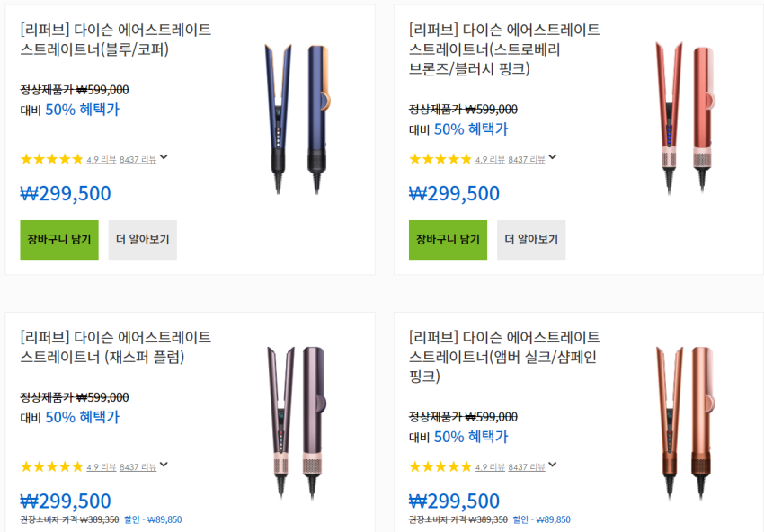Image resolution: width=764 pixels, height=532 pixels.
Task: Open Jasper Plum straightener title link
Action: point(116,347)
